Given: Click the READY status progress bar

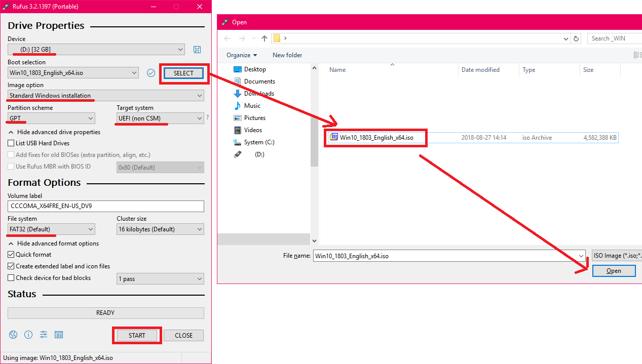Looking at the screenshot, I should coord(106,313).
